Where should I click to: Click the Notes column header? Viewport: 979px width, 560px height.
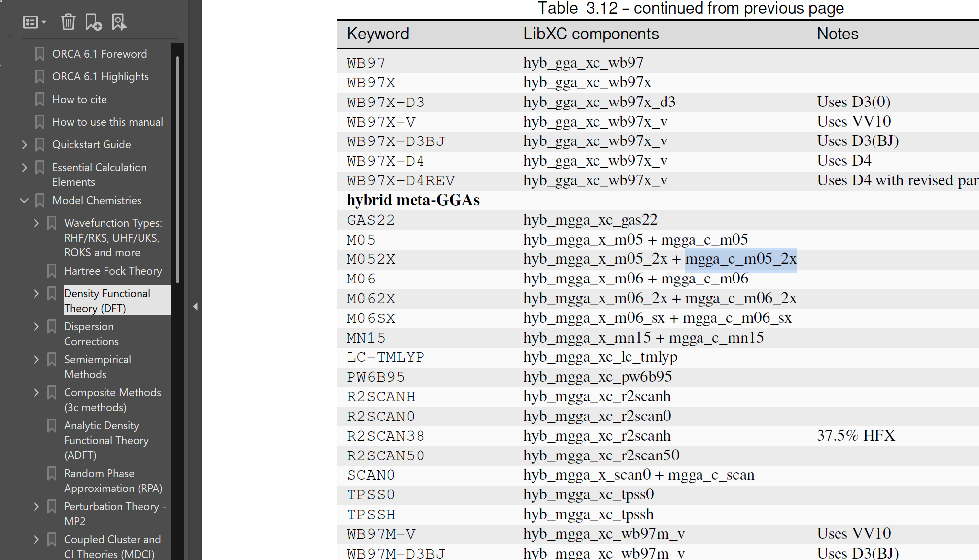(x=838, y=34)
